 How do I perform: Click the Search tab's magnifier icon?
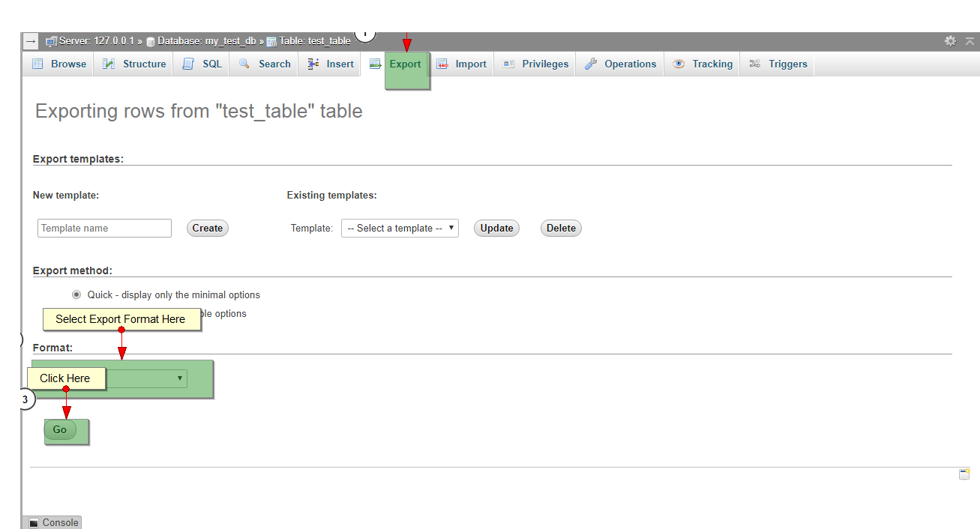[x=244, y=64]
